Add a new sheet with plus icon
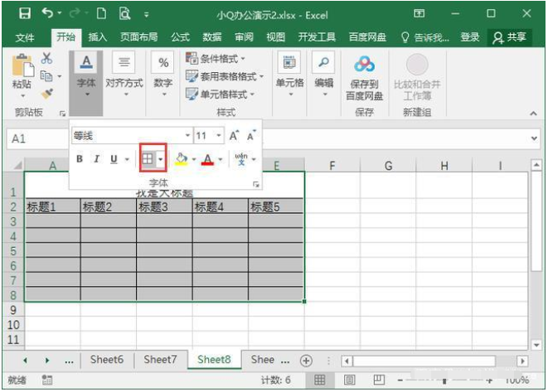 pyautogui.click(x=306, y=361)
